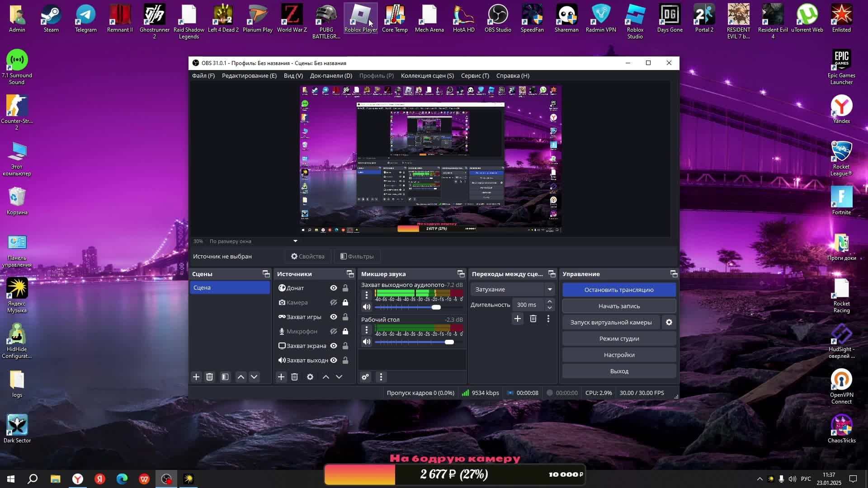Click Запуск виртуальной камеры button
The height and width of the screenshot is (488, 868).
611,322
